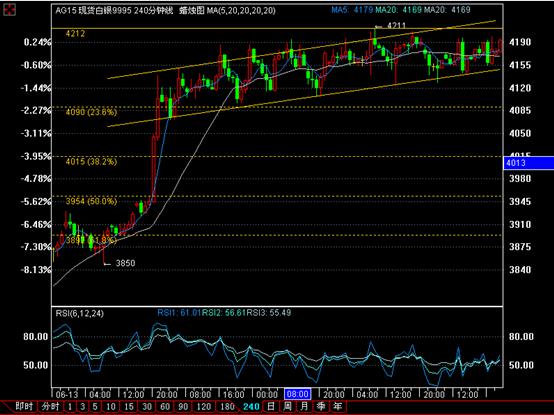Switch to the 分时 tab
Viewport: 554px width, 415px height.
click(51, 407)
